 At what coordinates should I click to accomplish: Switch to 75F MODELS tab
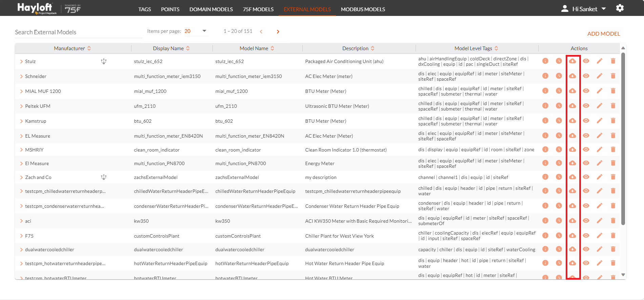click(258, 9)
